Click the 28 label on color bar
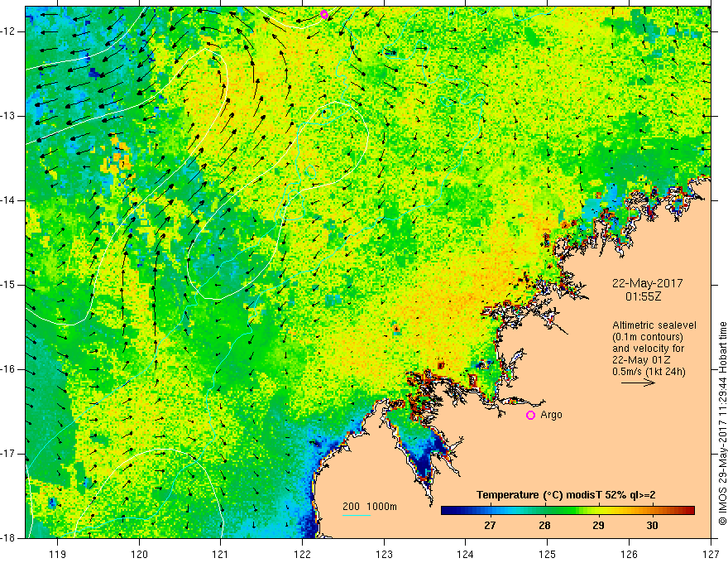 pos(544,526)
